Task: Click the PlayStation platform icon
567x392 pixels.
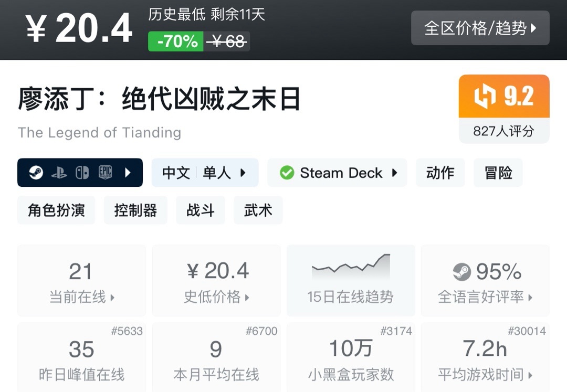Action: pos(59,173)
